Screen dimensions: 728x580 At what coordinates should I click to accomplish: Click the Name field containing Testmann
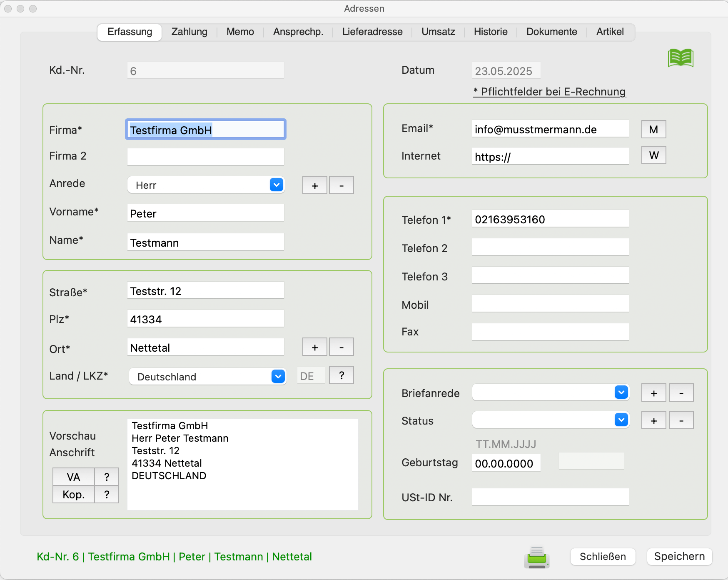(206, 242)
